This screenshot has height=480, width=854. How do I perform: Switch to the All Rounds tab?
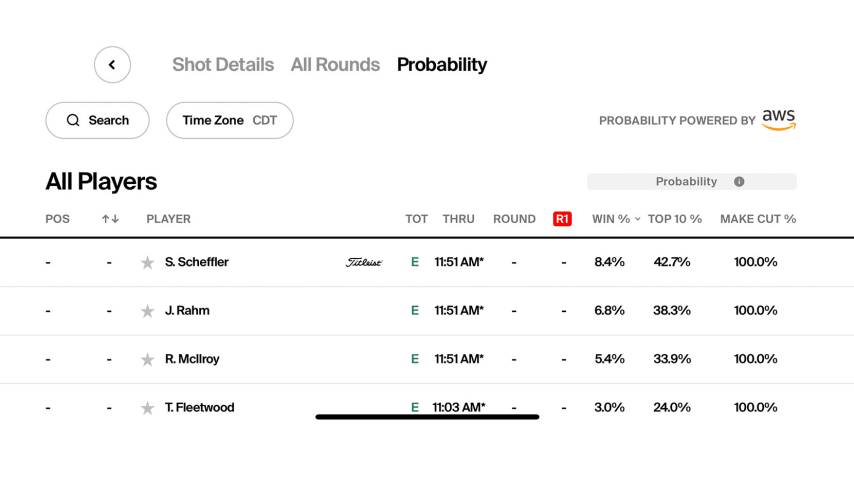coord(335,65)
